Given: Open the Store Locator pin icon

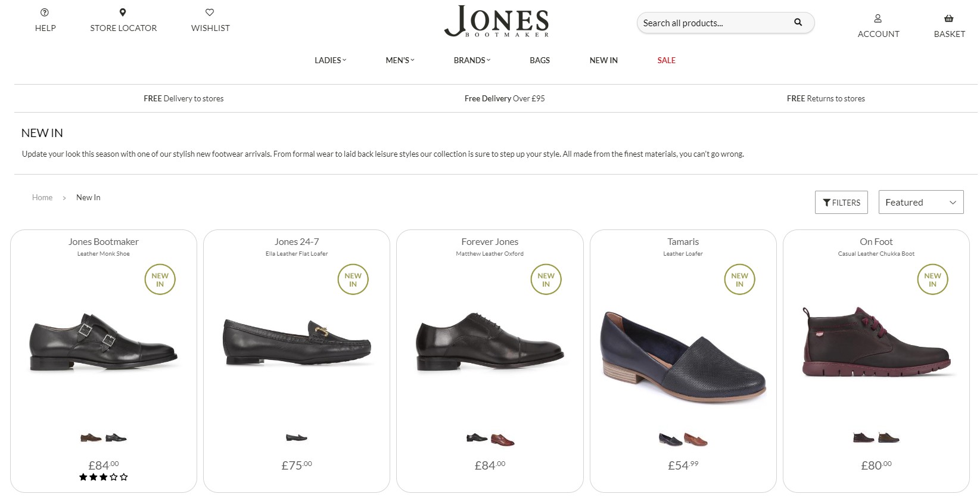Looking at the screenshot, I should [123, 11].
